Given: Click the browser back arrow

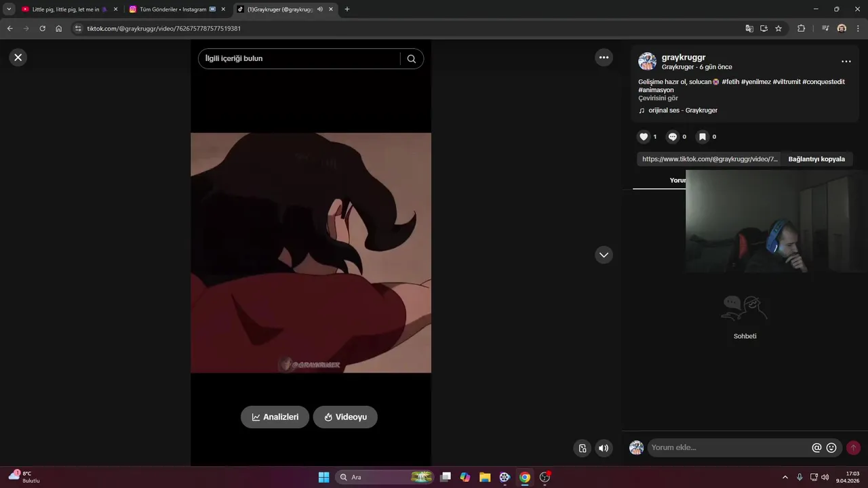Looking at the screenshot, I should [9, 28].
